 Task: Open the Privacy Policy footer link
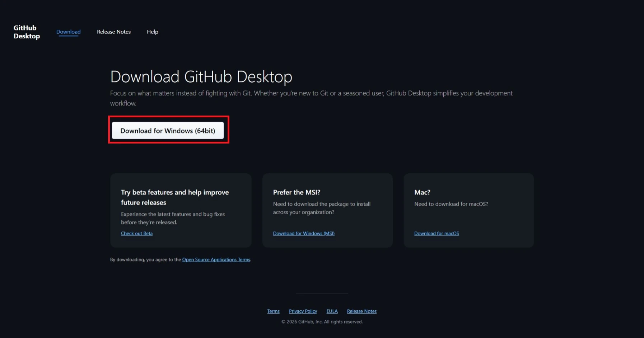(303, 311)
